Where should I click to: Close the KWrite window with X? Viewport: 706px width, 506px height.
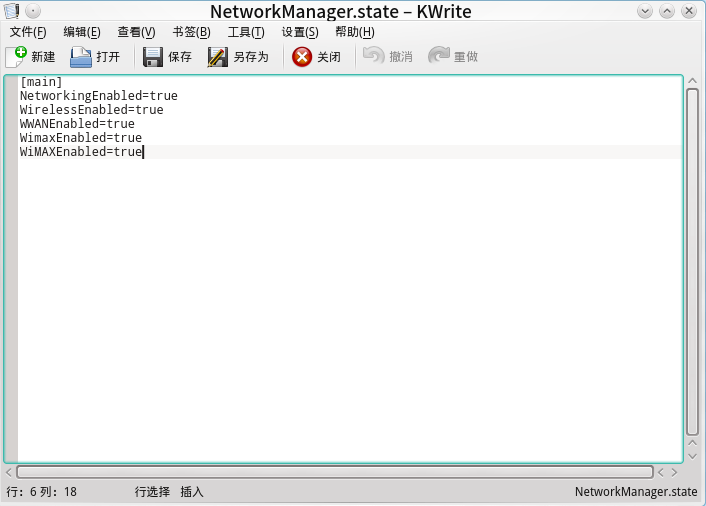click(689, 11)
